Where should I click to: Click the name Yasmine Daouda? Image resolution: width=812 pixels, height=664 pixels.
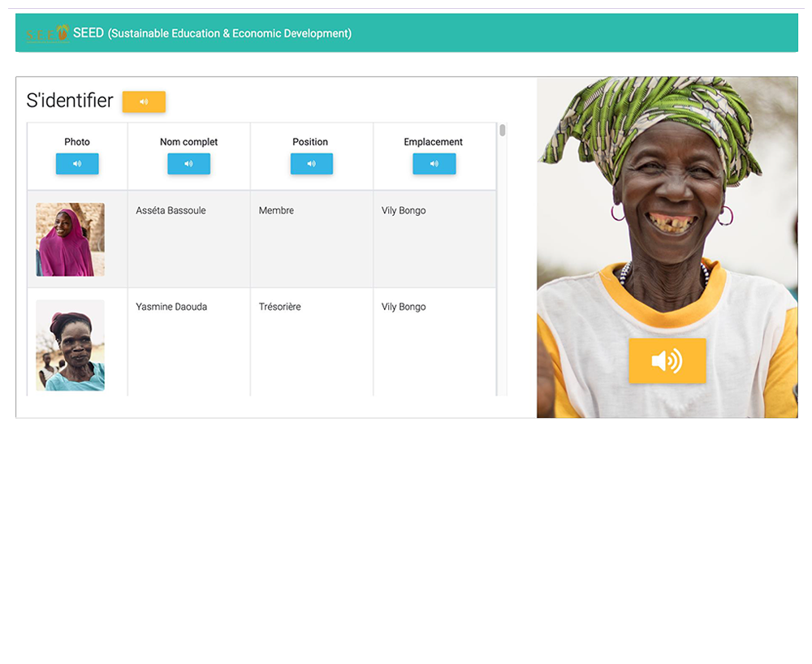click(171, 307)
